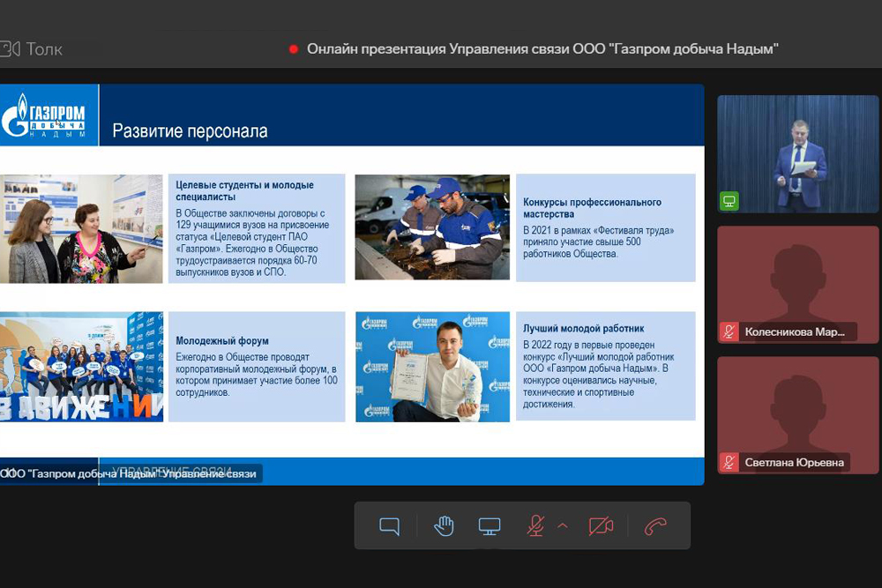Open the chat panel
882x588 pixels.
[389, 526]
